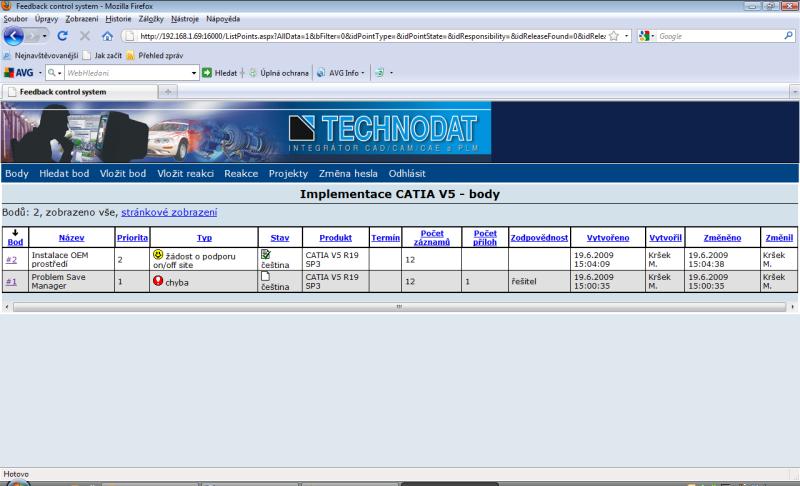The height and width of the screenshot is (486, 800).
Task: Click the Google search magnifier icon
Action: pos(788,36)
